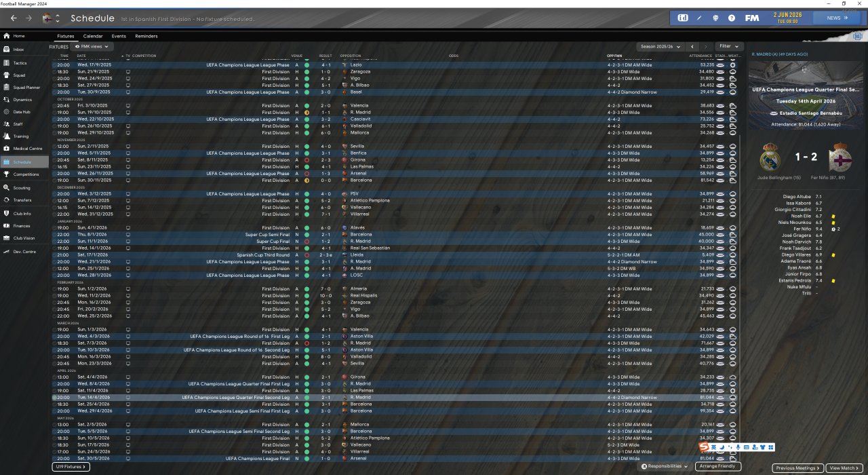
Task: Go to previous season with left chevron
Action: [x=692, y=47]
